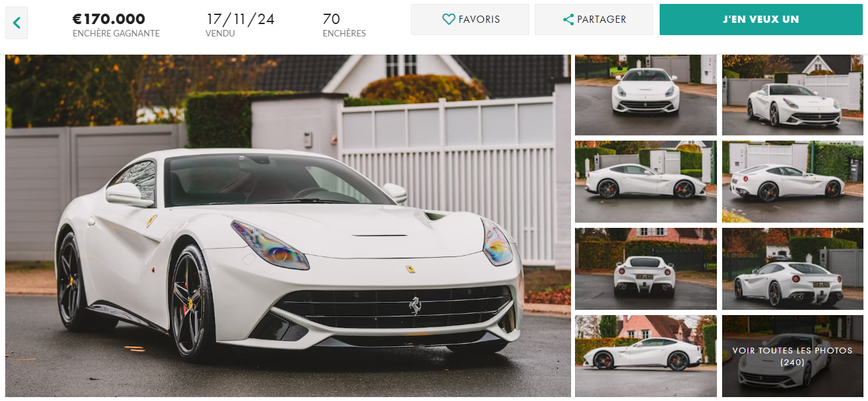
Task: Open the Partager share button
Action: pyautogui.click(x=594, y=20)
